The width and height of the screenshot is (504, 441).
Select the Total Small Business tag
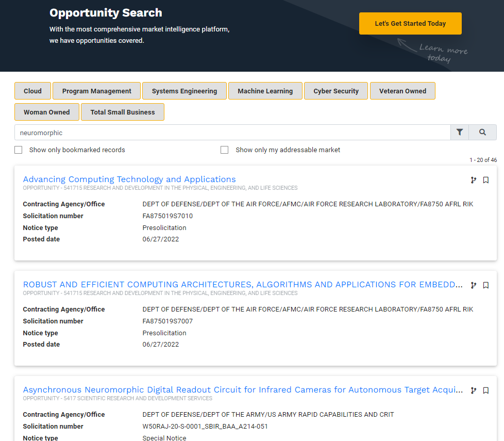[x=123, y=112]
